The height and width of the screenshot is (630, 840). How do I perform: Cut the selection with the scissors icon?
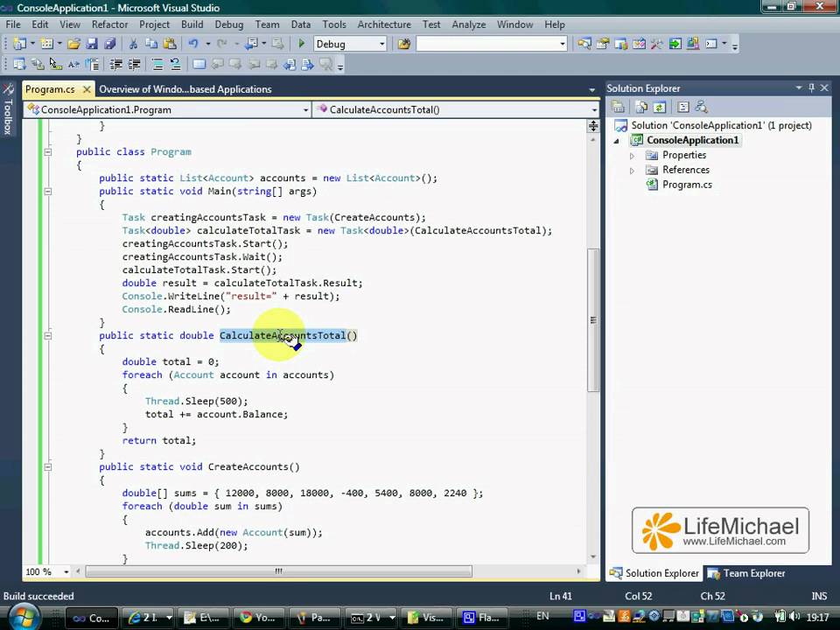click(x=133, y=44)
